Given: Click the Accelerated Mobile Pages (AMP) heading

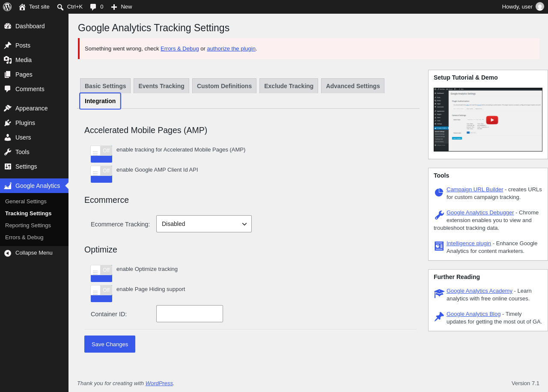Looking at the screenshot, I should tap(146, 130).
